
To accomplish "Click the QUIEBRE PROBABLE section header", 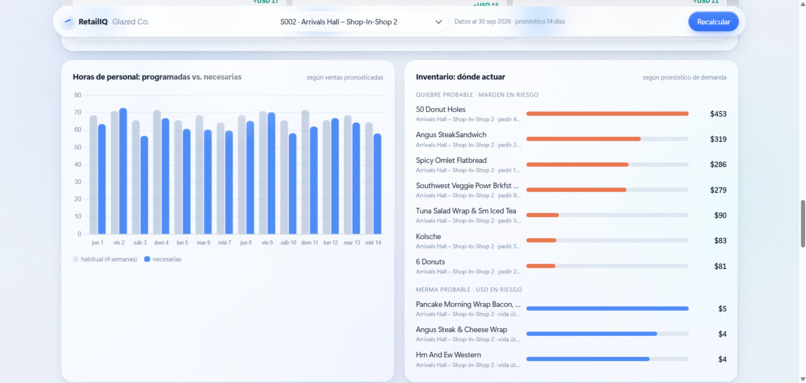I will [477, 95].
